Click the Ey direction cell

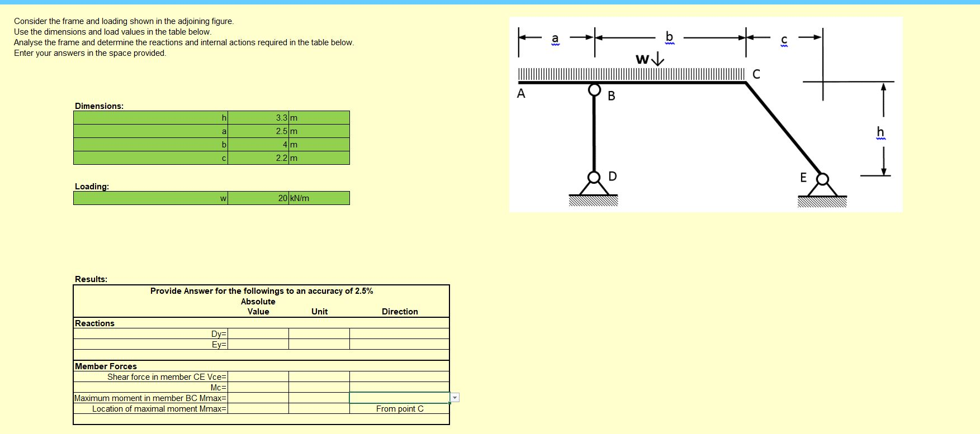[400, 344]
